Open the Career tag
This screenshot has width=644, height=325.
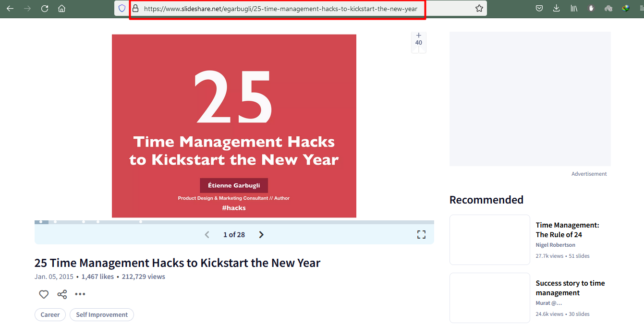(50, 315)
